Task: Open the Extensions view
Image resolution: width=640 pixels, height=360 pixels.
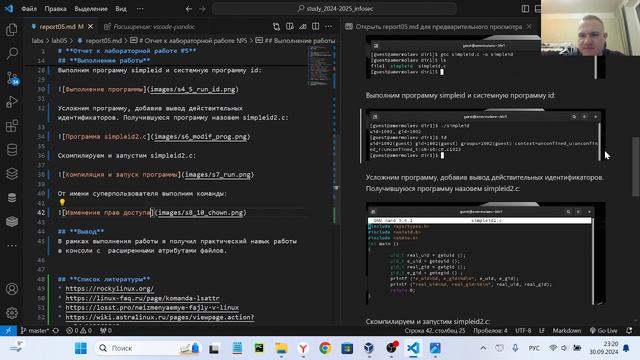Action: (12, 126)
